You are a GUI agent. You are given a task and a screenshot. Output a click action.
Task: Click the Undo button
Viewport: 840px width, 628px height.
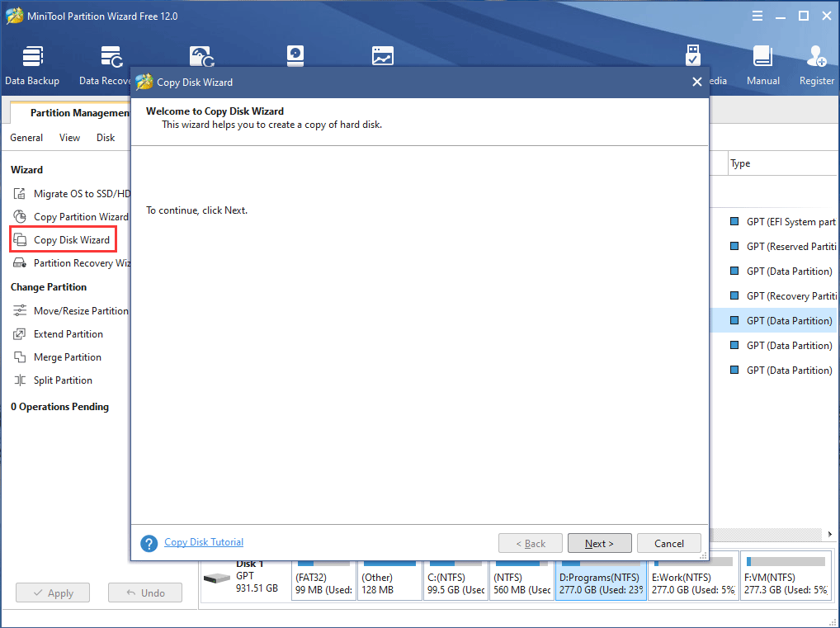click(x=145, y=593)
